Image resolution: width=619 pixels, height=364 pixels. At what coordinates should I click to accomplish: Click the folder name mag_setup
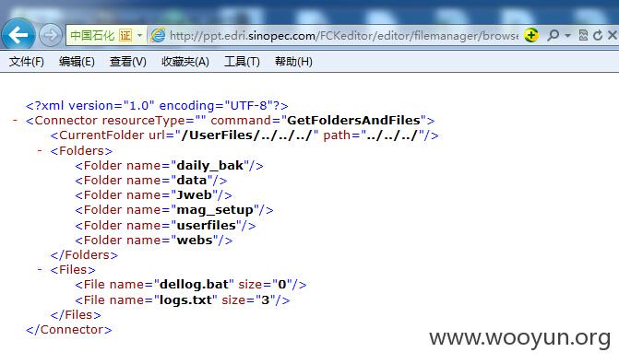[215, 210]
